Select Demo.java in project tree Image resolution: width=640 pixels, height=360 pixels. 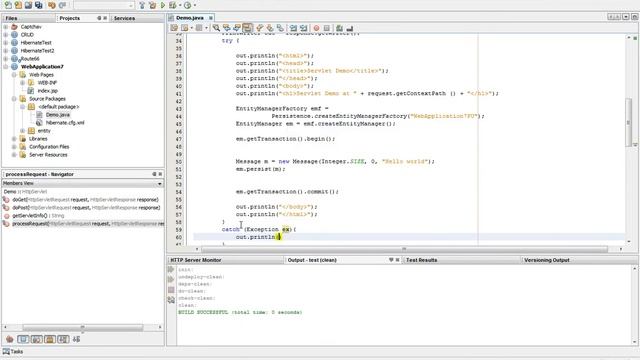[58, 115]
